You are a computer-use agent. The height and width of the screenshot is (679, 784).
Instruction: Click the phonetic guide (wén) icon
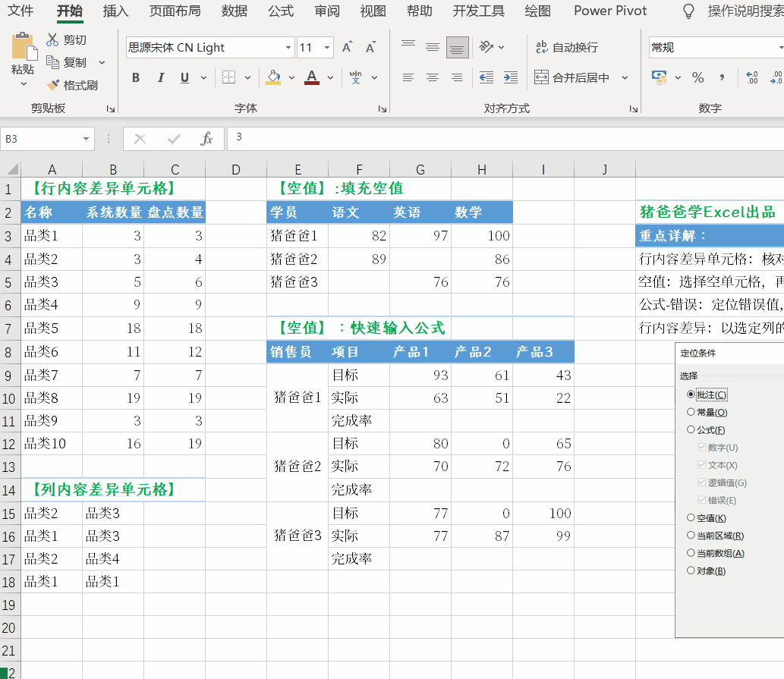tap(355, 77)
